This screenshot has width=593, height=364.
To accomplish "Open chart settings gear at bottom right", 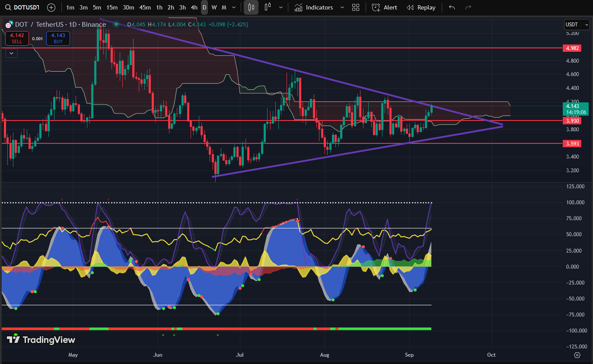I will 577,355.
